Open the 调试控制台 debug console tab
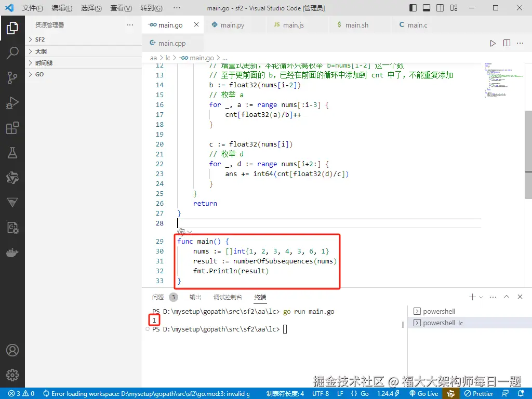The image size is (532, 399). (228, 297)
